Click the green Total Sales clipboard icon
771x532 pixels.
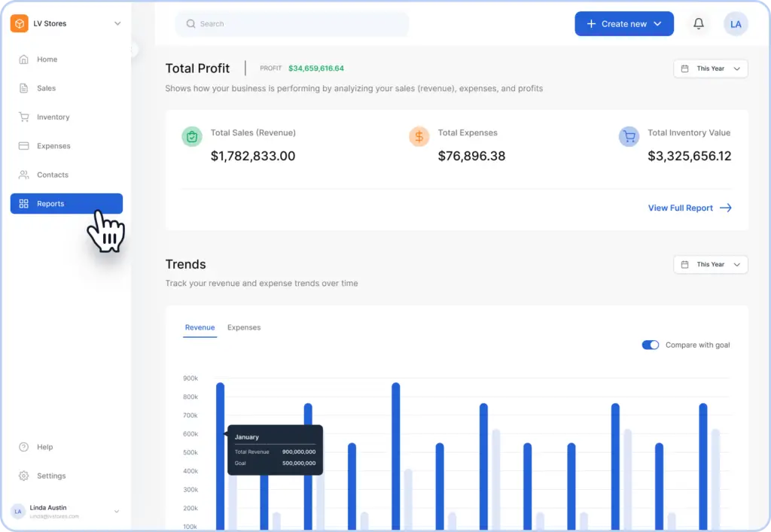[192, 136]
